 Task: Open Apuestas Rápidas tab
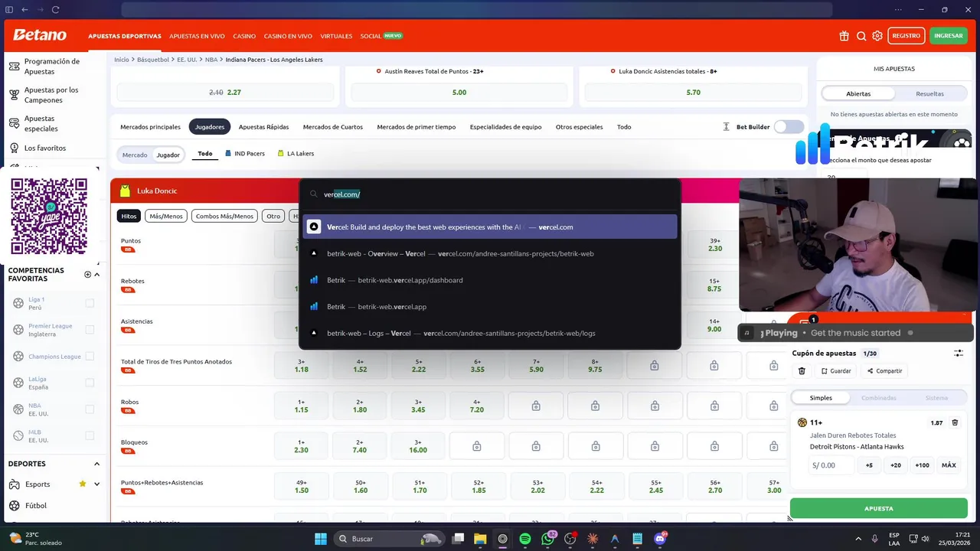coord(263,127)
